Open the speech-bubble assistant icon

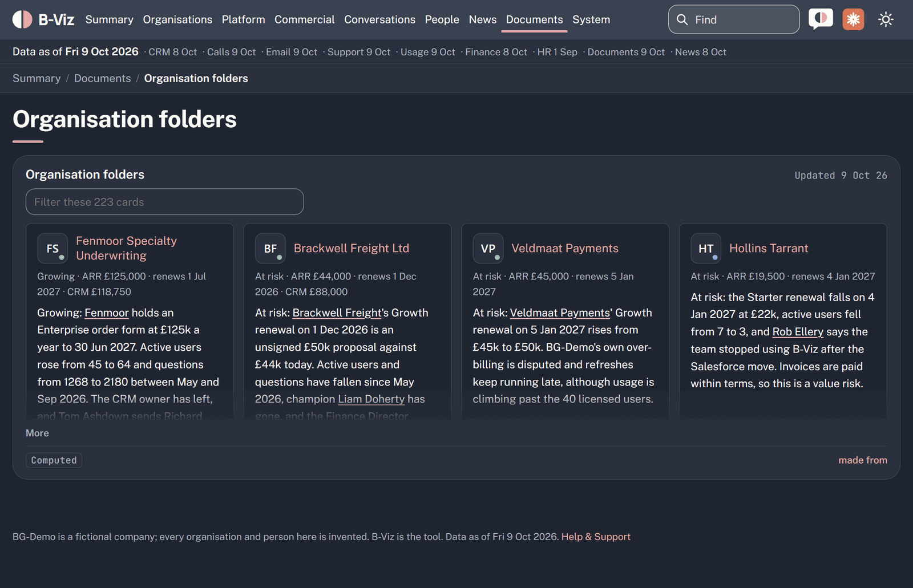[821, 19]
